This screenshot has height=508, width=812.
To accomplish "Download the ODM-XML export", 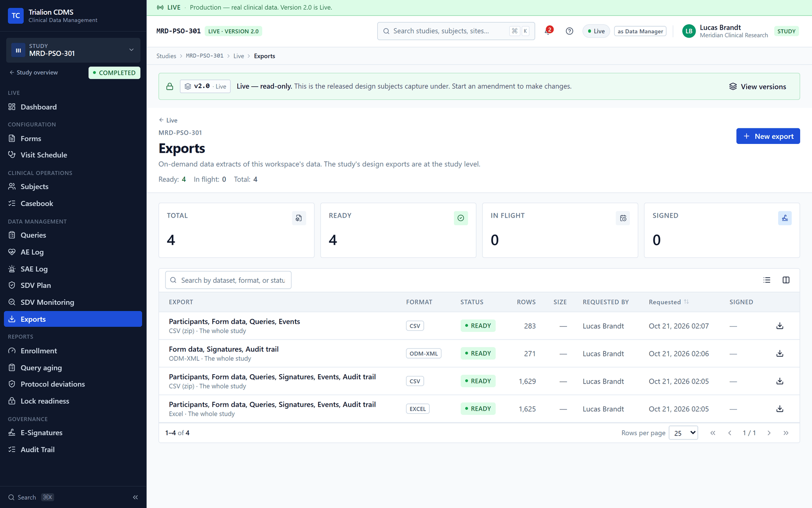I will [x=780, y=353].
